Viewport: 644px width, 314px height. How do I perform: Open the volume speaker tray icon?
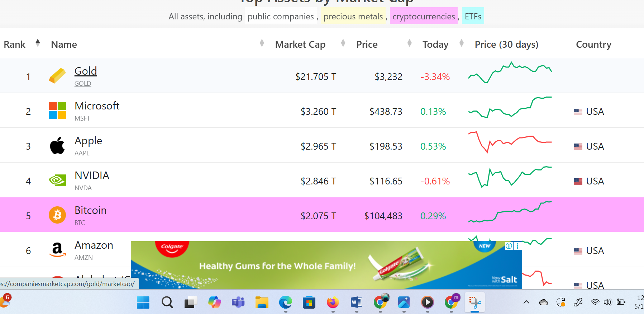pos(607,302)
